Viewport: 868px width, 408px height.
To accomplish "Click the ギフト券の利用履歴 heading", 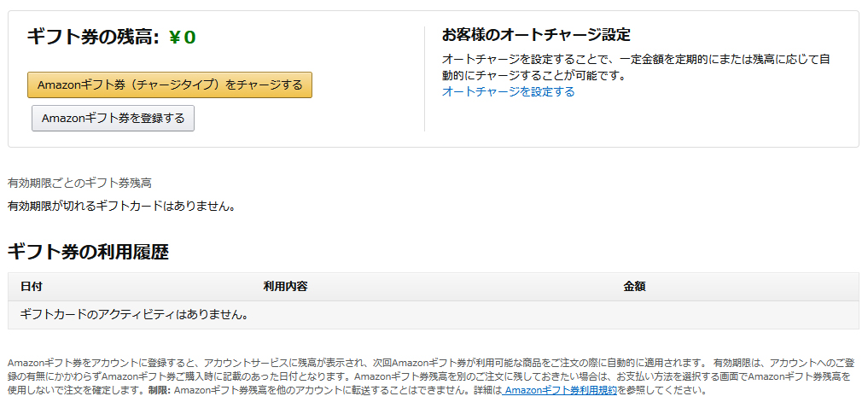I will click(88, 252).
